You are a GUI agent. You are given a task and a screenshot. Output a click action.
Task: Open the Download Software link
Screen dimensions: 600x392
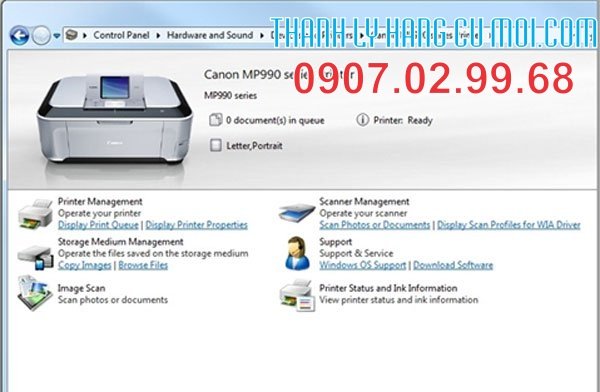click(x=453, y=265)
